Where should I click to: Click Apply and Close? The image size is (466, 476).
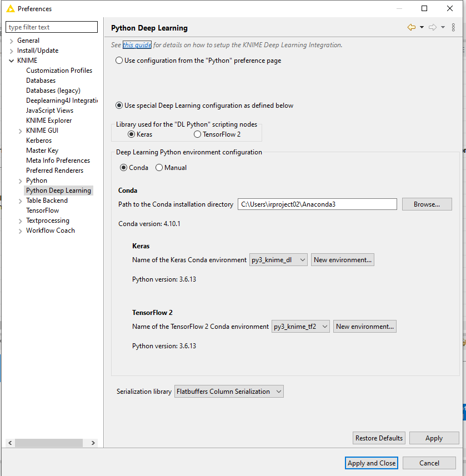click(372, 463)
